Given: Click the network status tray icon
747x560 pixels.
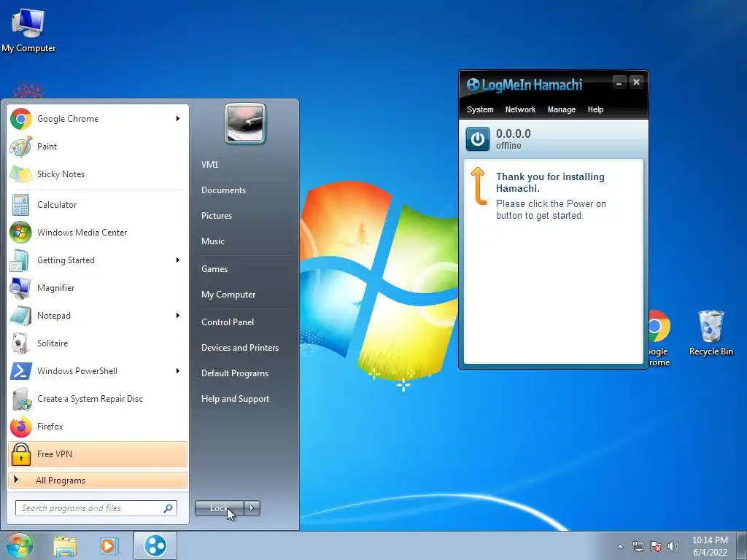Looking at the screenshot, I should [638, 546].
